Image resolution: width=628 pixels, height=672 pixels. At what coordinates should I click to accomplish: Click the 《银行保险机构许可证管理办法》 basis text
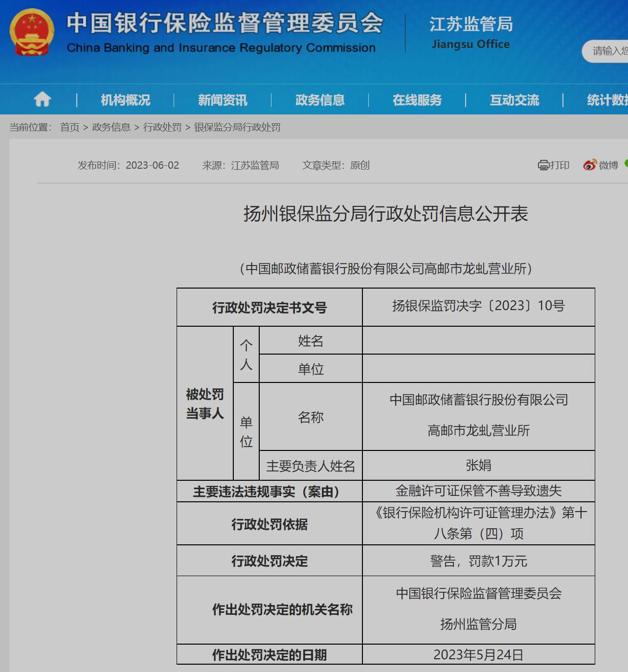coord(478,523)
